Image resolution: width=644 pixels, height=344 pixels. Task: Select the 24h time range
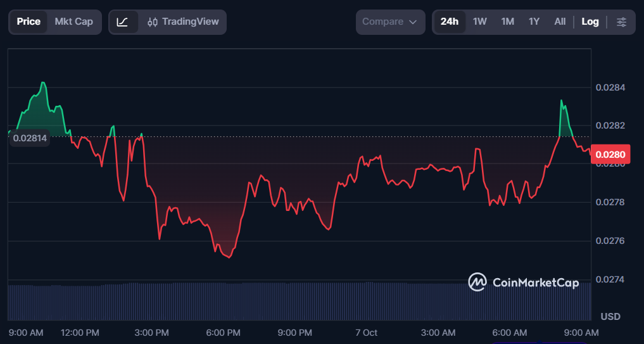450,22
